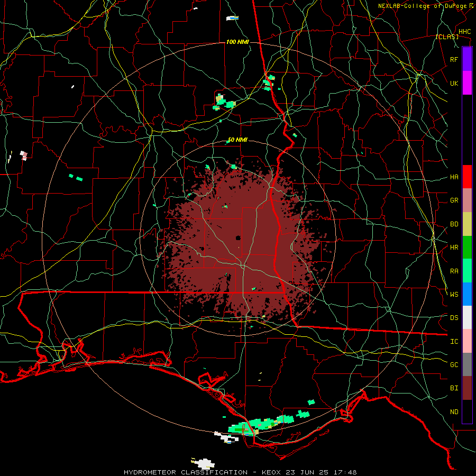
Task: Click the WS blue legend swatch
Action: coord(467,294)
